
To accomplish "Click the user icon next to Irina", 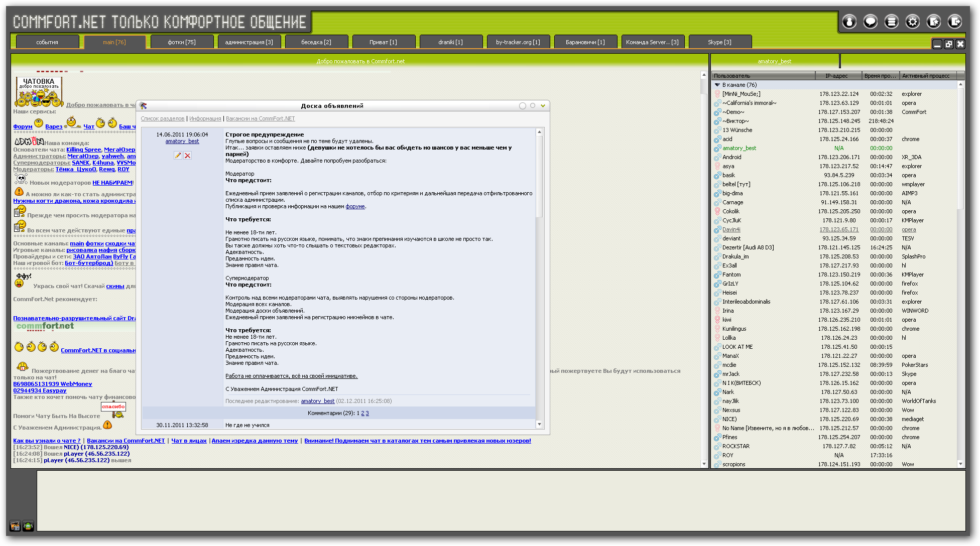I will pos(717,311).
